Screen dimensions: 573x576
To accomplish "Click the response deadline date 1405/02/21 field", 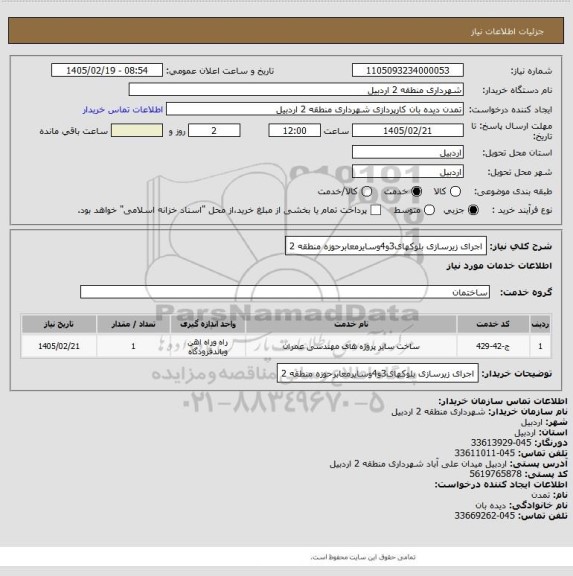I will [x=408, y=130].
